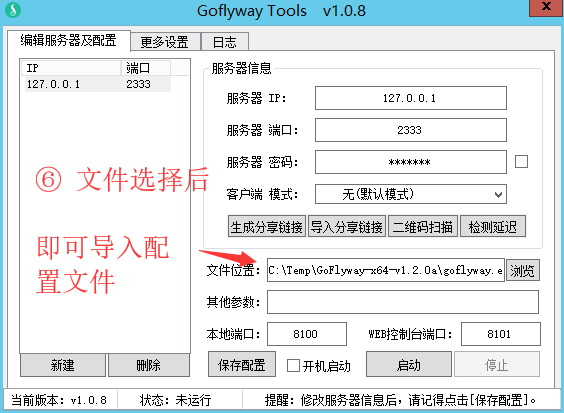Select the 127.0.0.1 server row
The image size is (564, 413).
[x=97, y=84]
